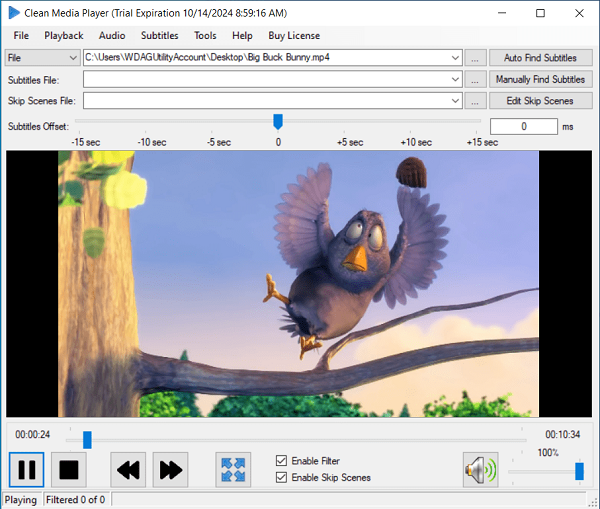600x509 pixels.
Task: Expand the Skip Scenes File dropdown
Action: click(455, 101)
